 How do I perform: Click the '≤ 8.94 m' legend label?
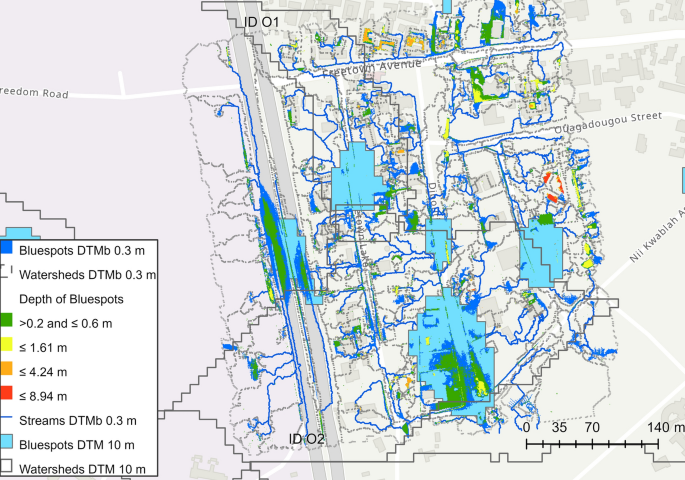[43, 397]
